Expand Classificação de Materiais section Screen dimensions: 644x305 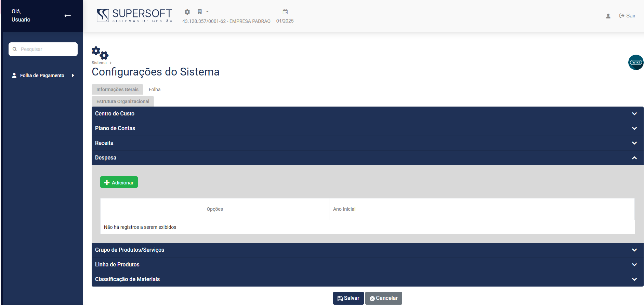(367, 279)
